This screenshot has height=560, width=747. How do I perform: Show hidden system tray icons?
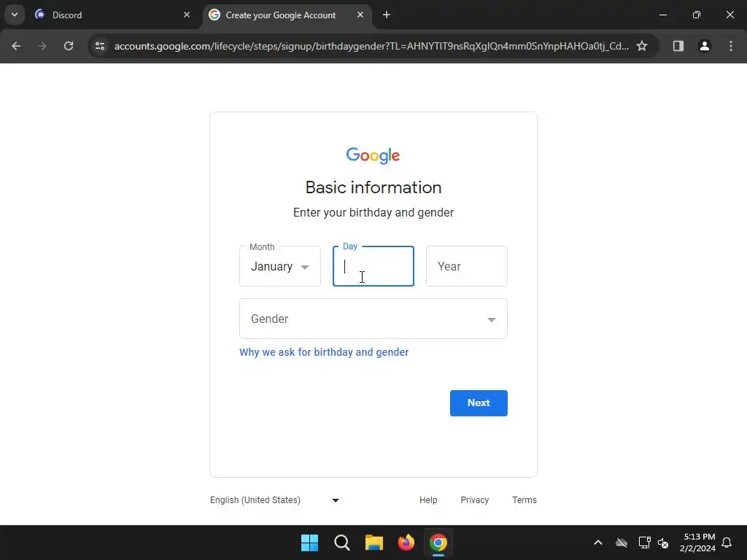pos(598,542)
